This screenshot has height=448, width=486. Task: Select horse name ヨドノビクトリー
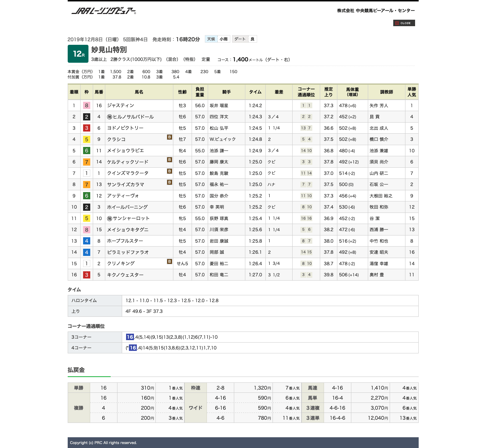(x=125, y=128)
